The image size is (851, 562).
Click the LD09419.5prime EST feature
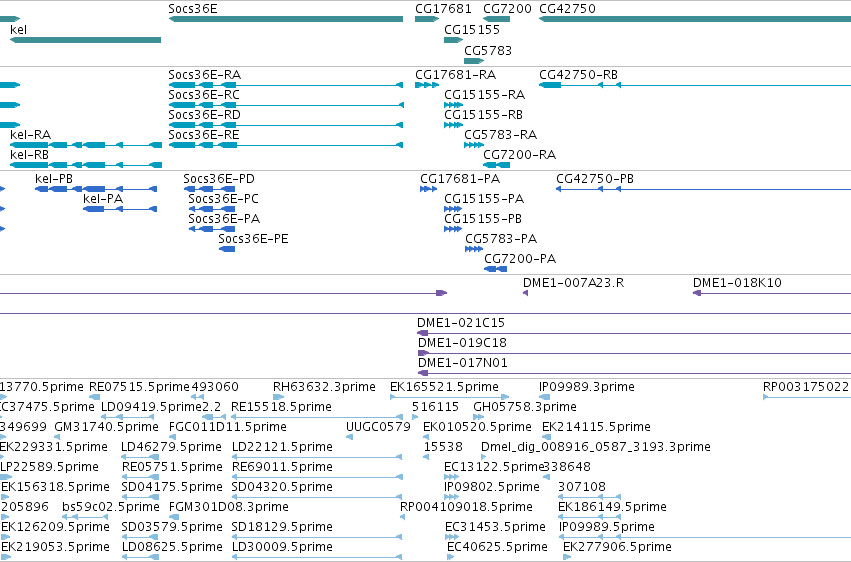pos(130,417)
